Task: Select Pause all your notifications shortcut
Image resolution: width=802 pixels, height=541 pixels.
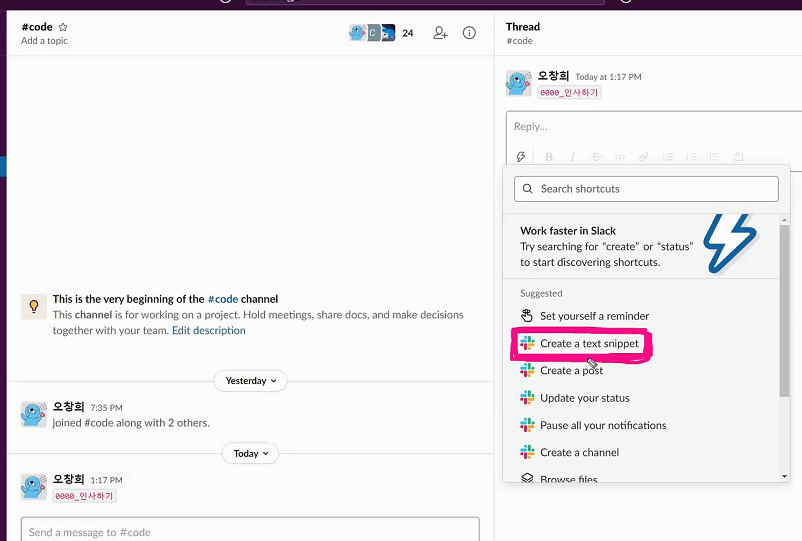Action: point(641,425)
